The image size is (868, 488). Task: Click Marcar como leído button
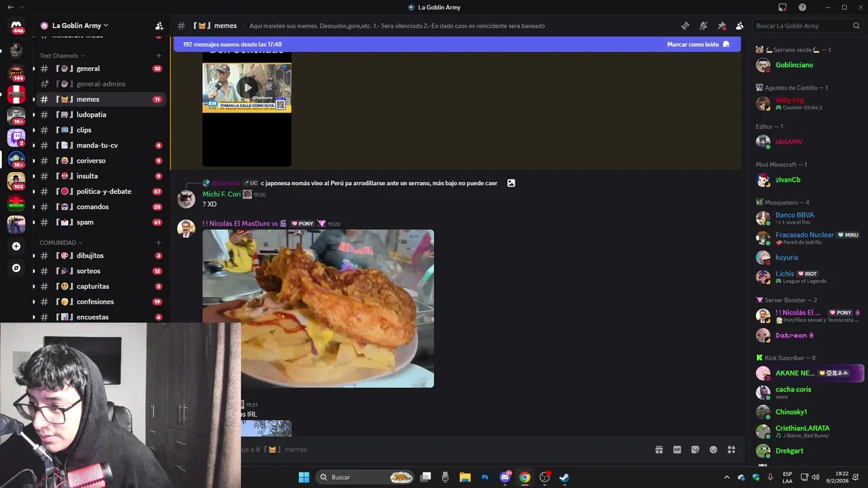pos(698,44)
